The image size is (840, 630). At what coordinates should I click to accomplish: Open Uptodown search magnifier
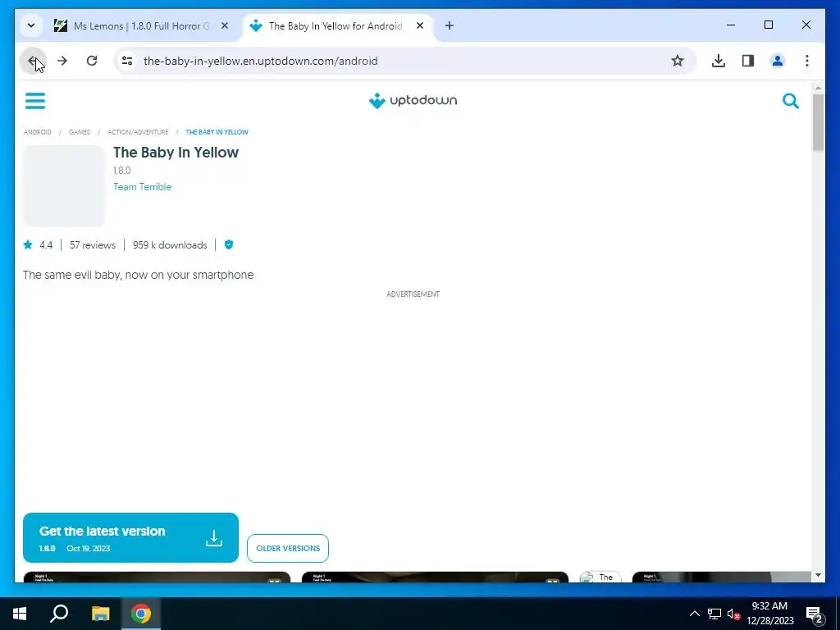coord(790,101)
